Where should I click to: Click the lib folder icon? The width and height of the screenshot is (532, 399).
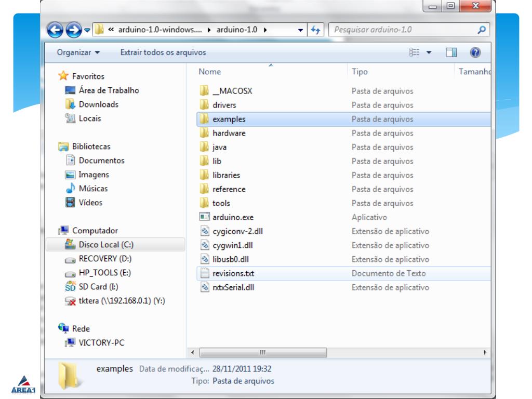[x=204, y=161]
